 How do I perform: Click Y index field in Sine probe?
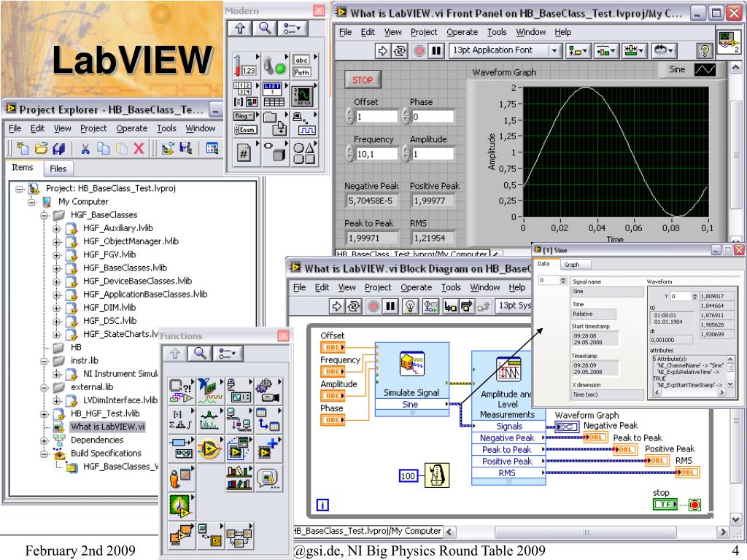point(681,296)
